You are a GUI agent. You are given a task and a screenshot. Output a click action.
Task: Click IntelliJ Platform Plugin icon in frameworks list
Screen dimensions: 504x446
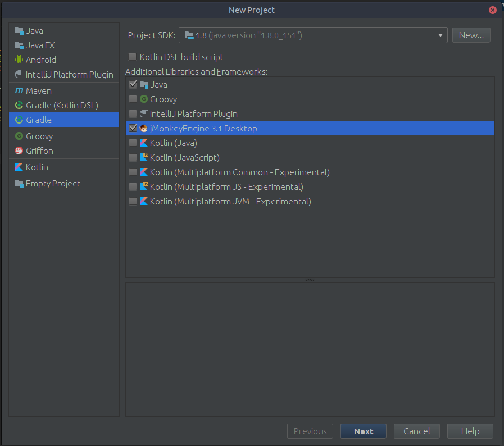144,114
